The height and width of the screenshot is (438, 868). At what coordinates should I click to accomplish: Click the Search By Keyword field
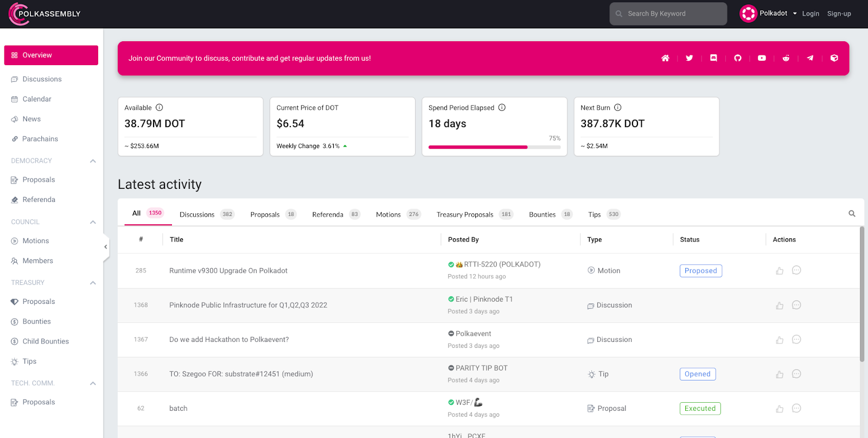(668, 14)
